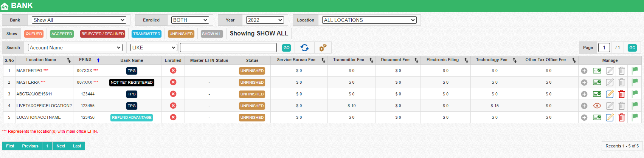Open green card icon for ABCTAXJOE15611
Image resolution: width=644 pixels, height=158 pixels.
[x=597, y=94]
